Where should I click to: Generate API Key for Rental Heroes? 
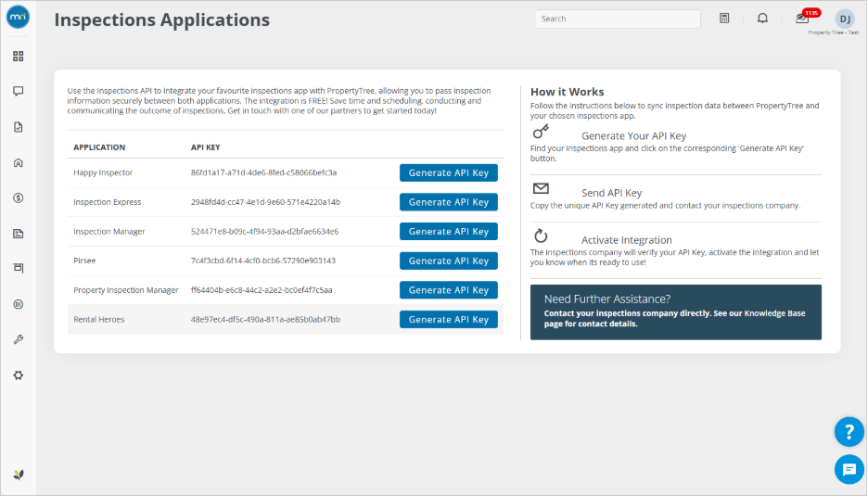[449, 320]
